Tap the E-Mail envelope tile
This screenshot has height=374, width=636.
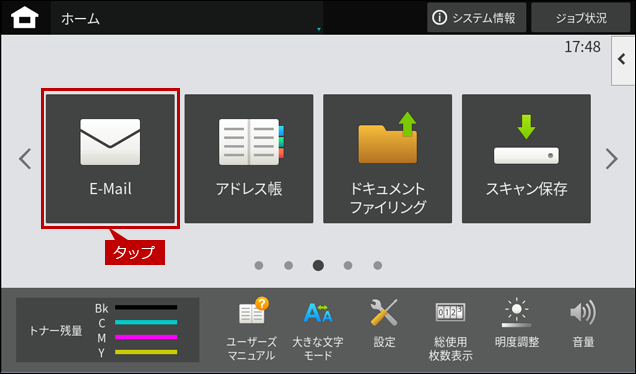pos(110,159)
